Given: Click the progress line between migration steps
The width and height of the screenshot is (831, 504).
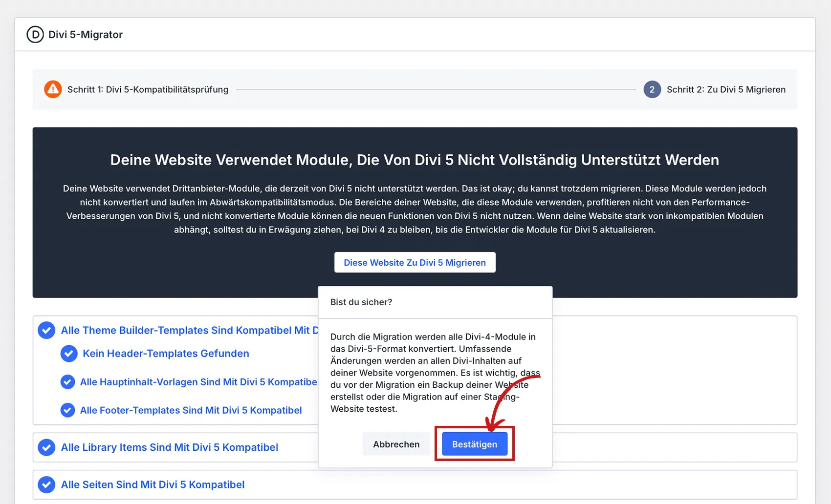Looking at the screenshot, I should tap(440, 89).
